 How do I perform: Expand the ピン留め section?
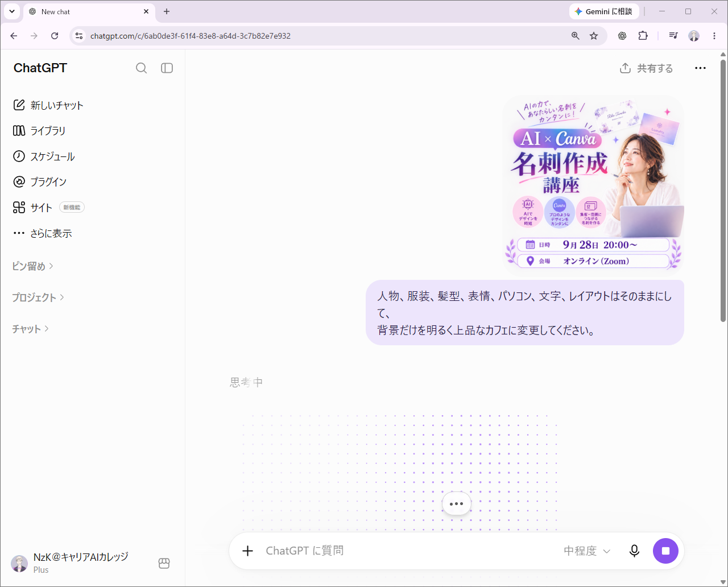33,266
